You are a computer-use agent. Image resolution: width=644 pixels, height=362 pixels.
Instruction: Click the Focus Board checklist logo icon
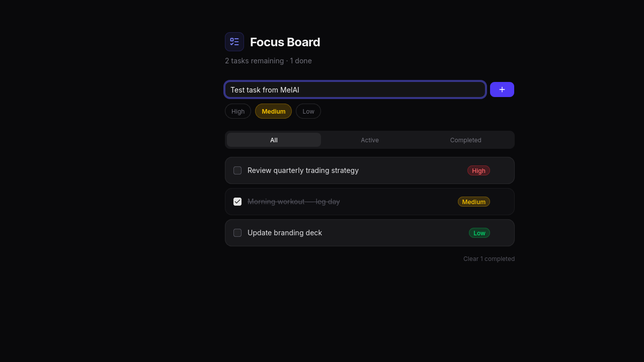coord(234,42)
